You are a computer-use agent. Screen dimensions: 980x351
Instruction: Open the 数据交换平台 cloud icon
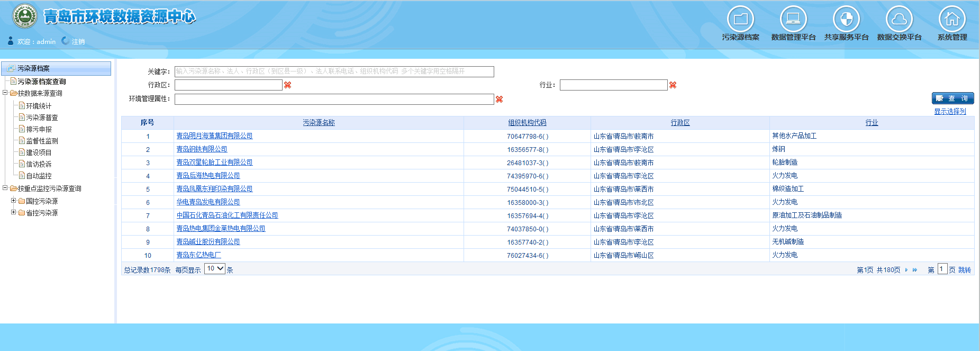[899, 20]
